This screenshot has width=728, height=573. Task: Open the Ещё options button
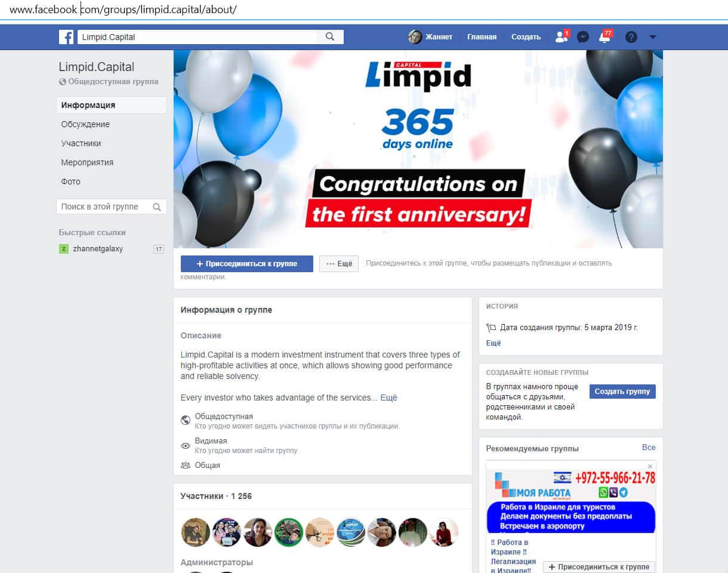[x=339, y=264]
